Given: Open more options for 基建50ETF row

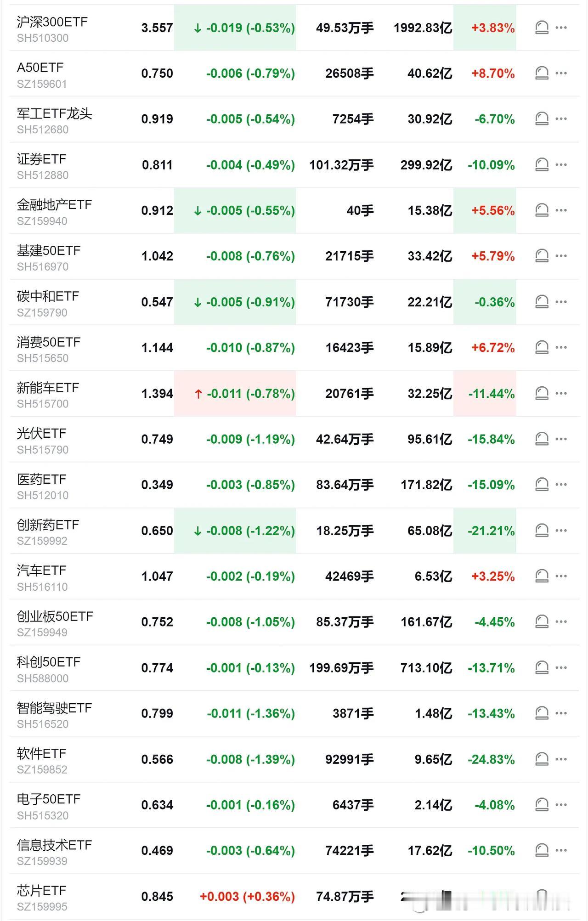Looking at the screenshot, I should click(x=561, y=256).
